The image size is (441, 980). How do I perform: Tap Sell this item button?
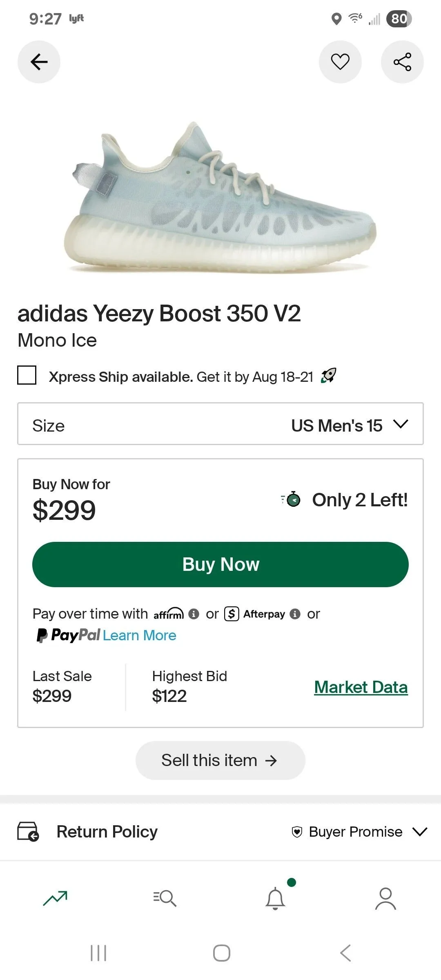220,760
